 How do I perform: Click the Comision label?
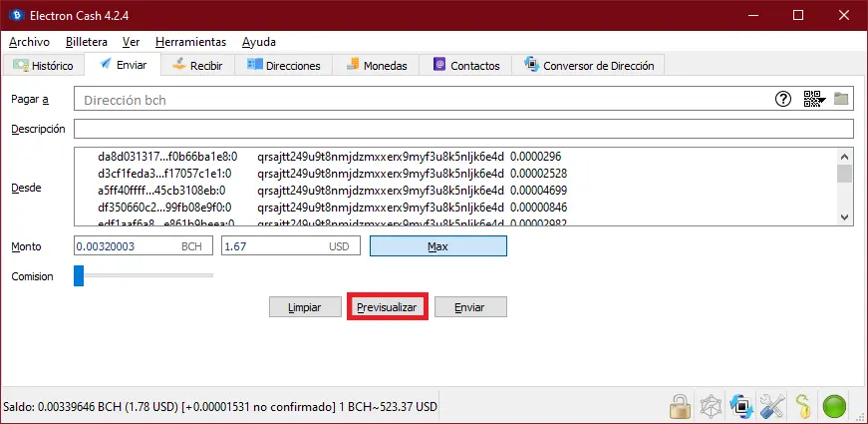point(32,276)
